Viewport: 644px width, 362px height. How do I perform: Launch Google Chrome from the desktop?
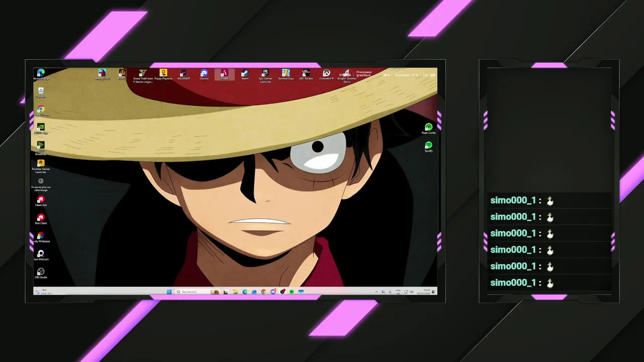point(41,111)
